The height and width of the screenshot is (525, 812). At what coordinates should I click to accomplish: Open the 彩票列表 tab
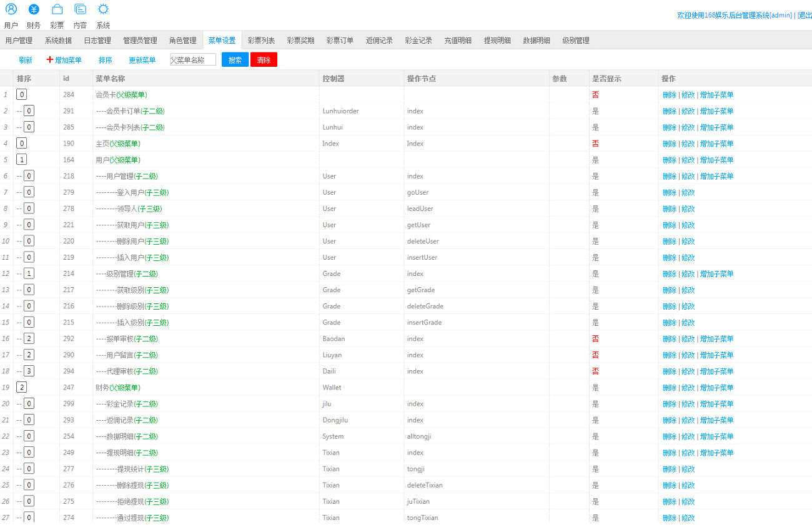coord(261,41)
